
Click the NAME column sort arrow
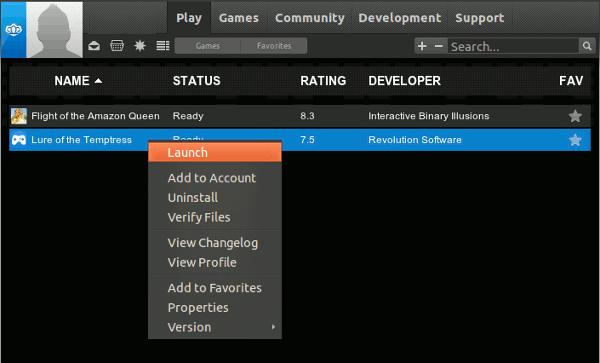(98, 81)
